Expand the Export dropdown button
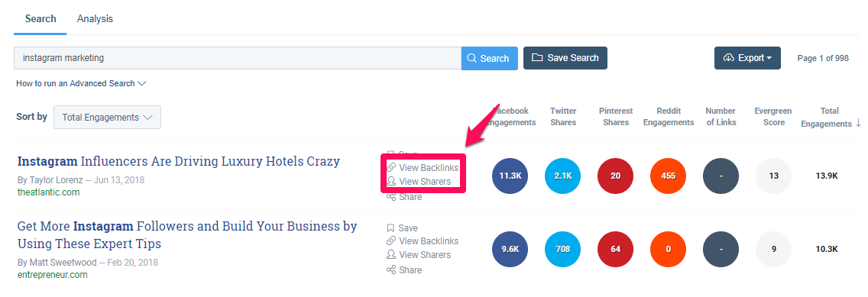 tap(747, 58)
